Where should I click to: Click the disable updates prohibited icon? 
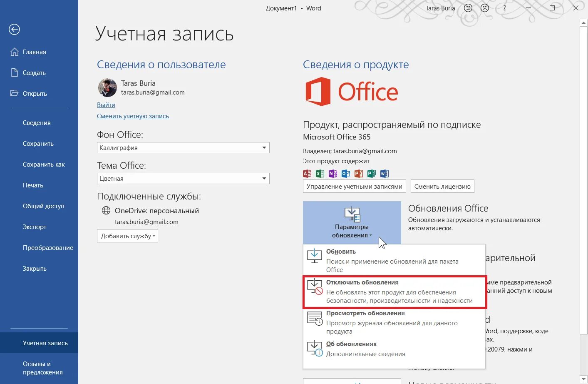[315, 287]
